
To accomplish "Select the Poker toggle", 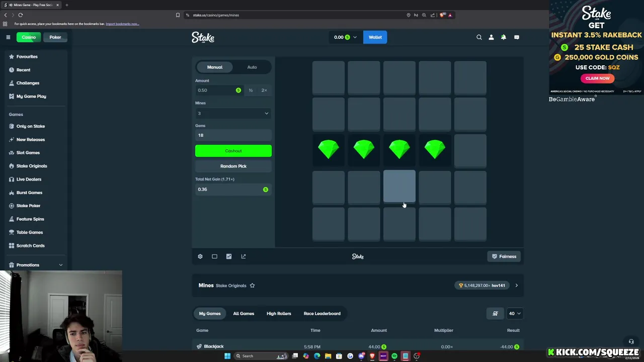I will [55, 37].
